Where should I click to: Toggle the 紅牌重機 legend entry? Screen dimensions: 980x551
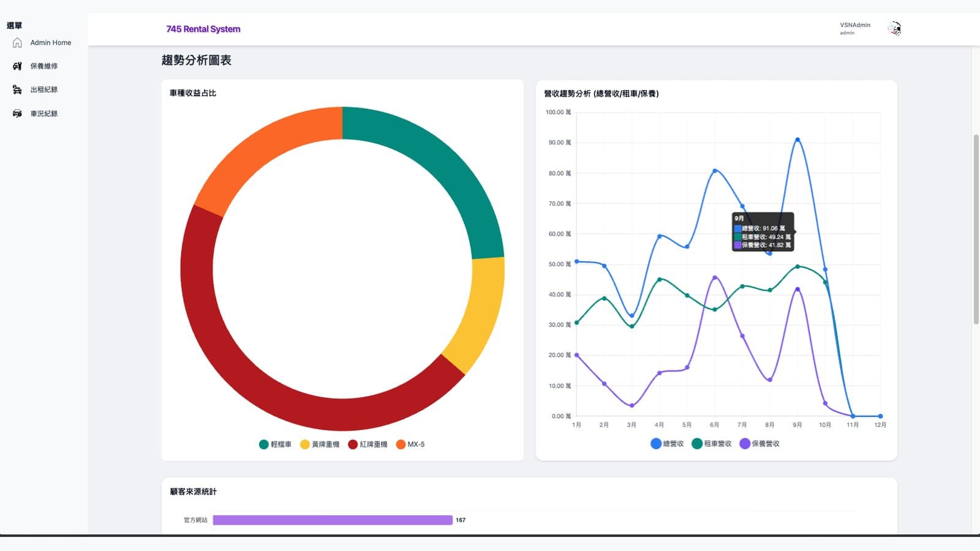click(367, 444)
